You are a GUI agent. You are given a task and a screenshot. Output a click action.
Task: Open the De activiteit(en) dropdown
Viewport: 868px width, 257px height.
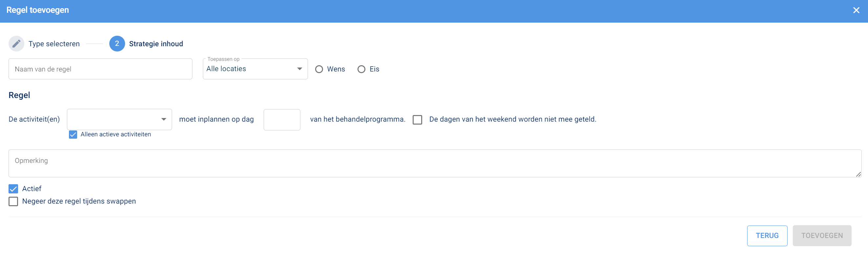pos(119,119)
